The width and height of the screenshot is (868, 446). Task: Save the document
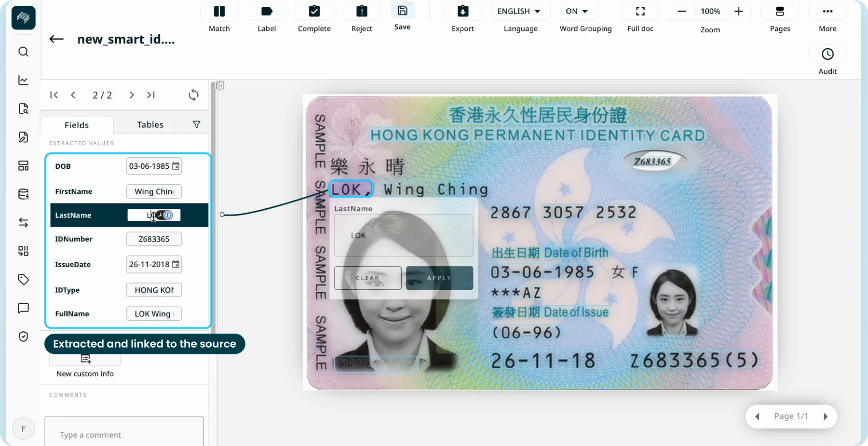tap(403, 11)
